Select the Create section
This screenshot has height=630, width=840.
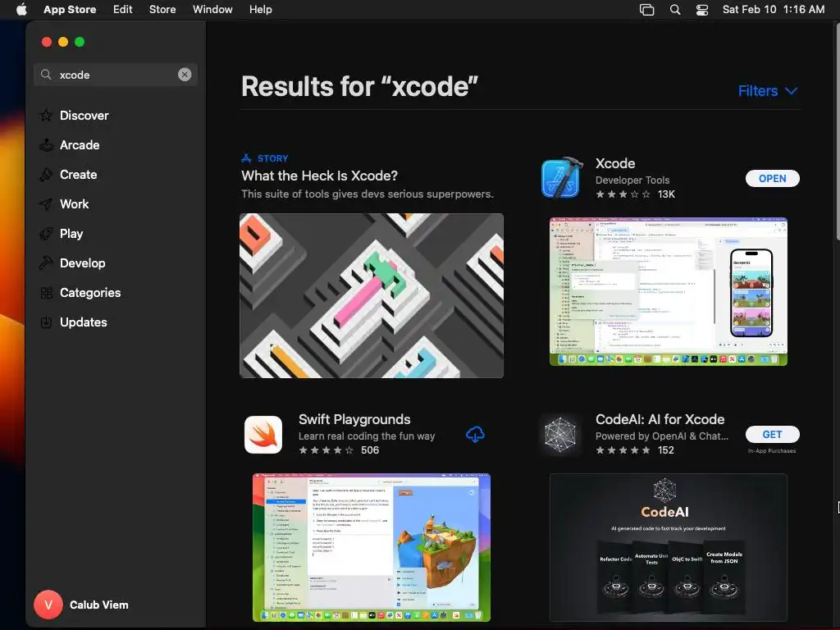click(78, 175)
